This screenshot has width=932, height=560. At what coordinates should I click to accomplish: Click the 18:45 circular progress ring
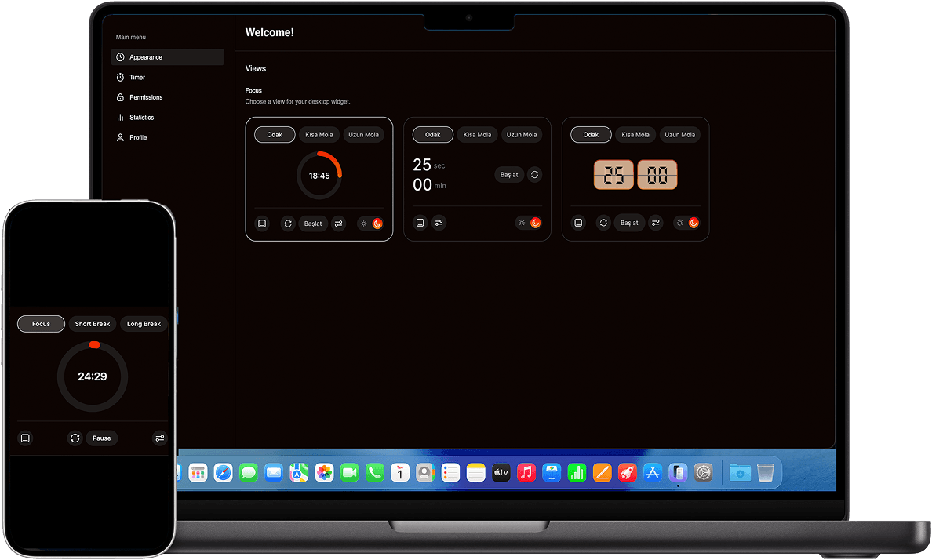pos(319,176)
